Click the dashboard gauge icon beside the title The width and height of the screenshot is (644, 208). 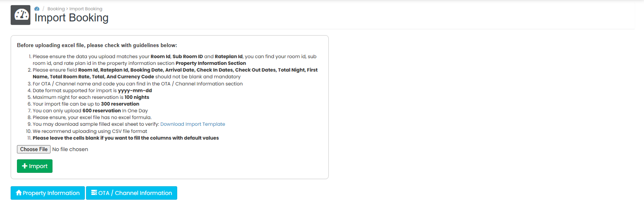(21, 15)
